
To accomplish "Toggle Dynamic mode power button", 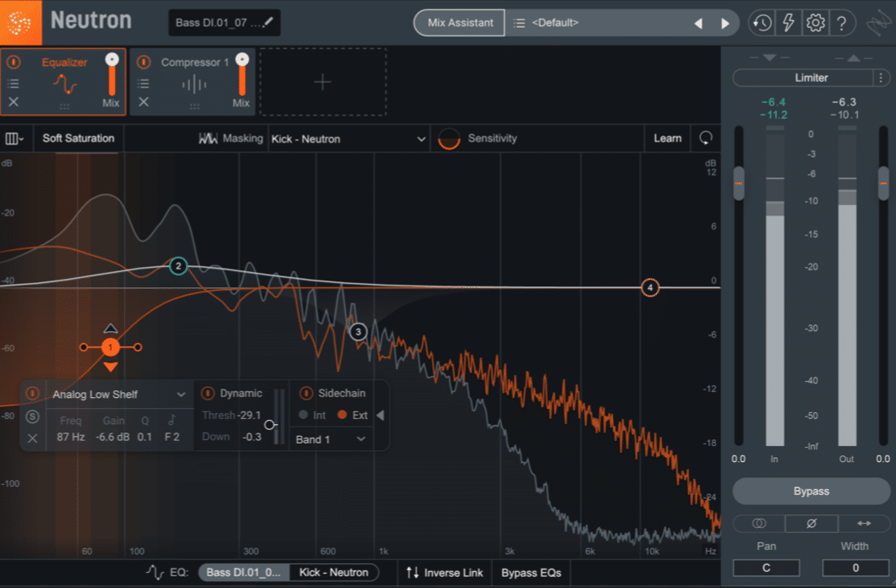I will [x=208, y=394].
